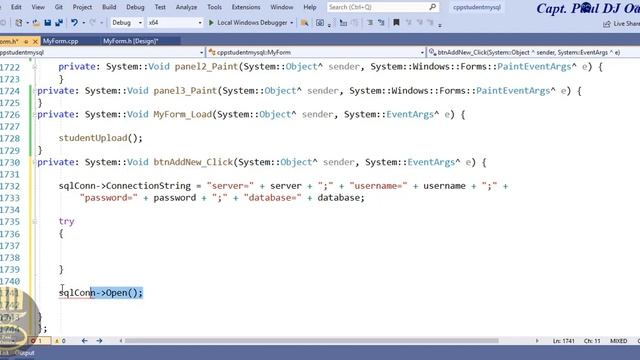Open the Test menu
The width and height of the screenshot is (640, 360).
[160, 7]
